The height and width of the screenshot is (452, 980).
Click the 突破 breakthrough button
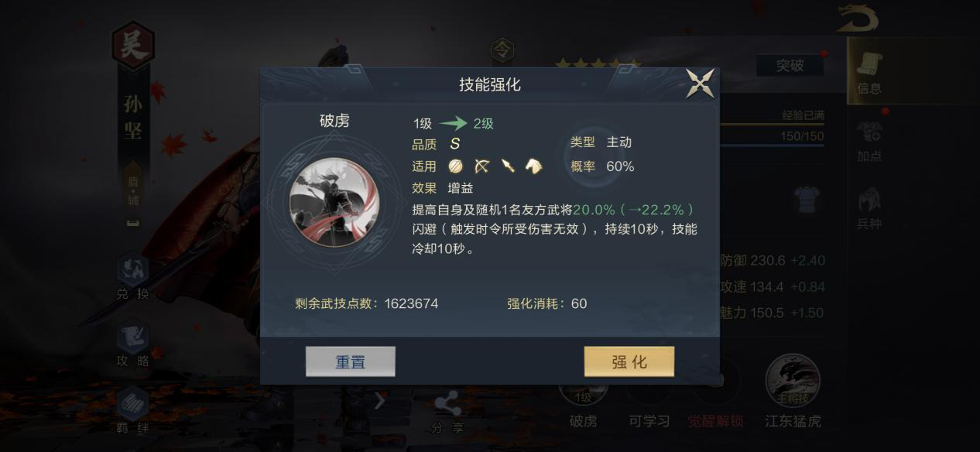click(790, 66)
